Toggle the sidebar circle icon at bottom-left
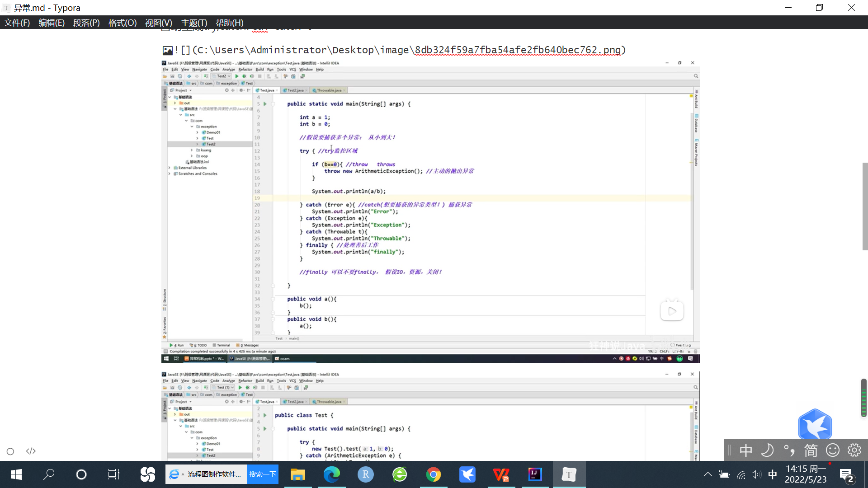The height and width of the screenshot is (488, 868). pos(10,451)
